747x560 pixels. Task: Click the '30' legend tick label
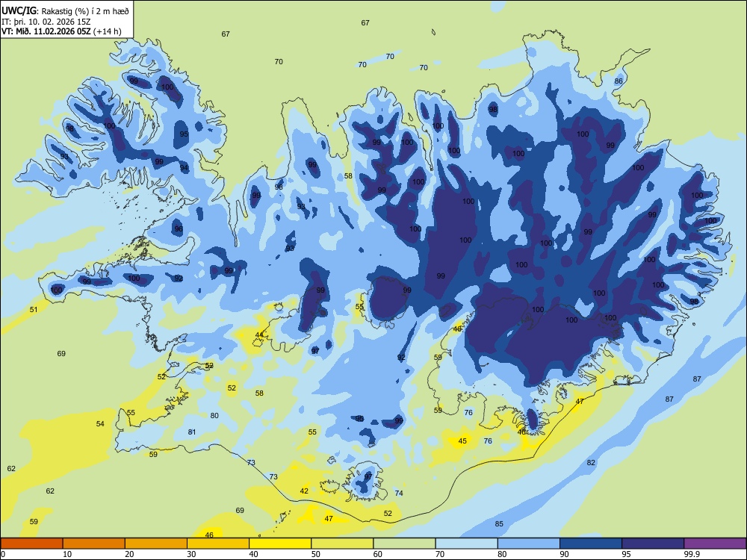click(x=191, y=554)
